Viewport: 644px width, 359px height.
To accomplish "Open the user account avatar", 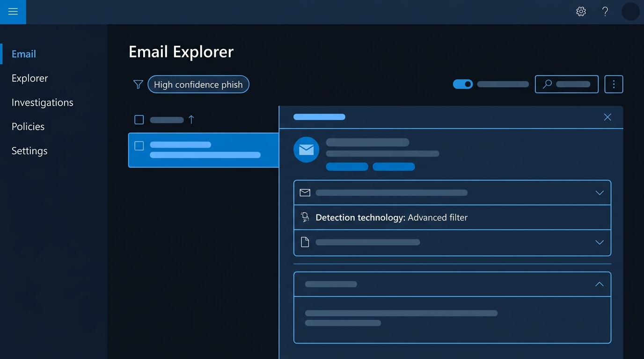I will coord(630,12).
